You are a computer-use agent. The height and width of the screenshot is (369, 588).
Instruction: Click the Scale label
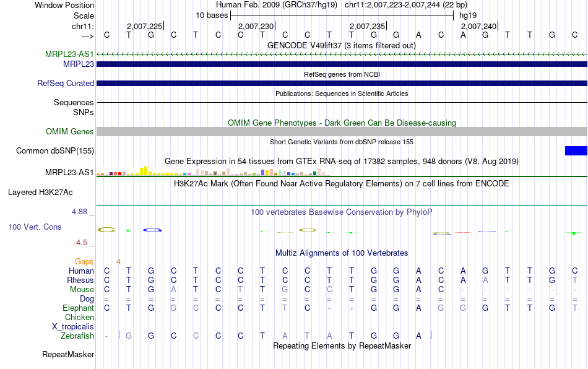point(84,15)
